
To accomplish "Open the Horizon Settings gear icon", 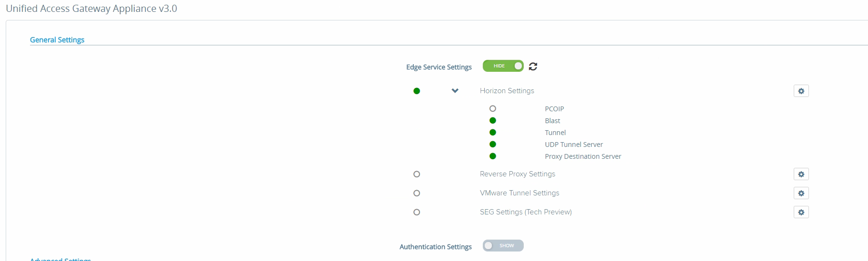I will (x=801, y=91).
